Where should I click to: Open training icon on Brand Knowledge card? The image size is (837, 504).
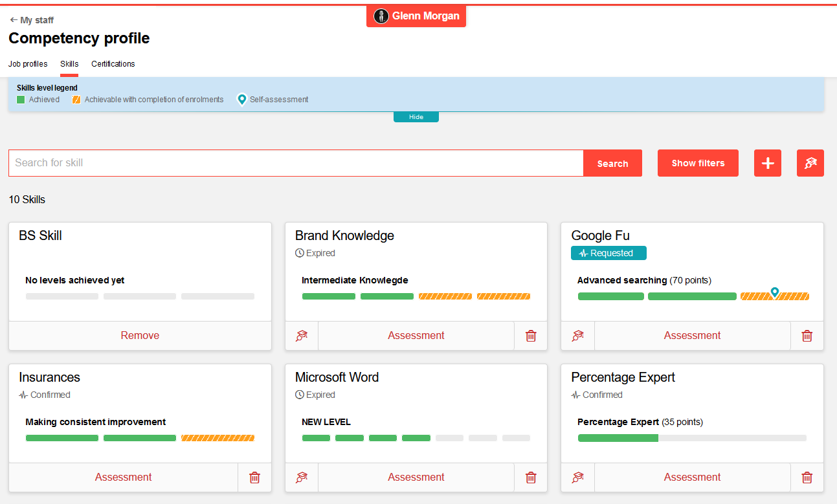[x=302, y=336]
